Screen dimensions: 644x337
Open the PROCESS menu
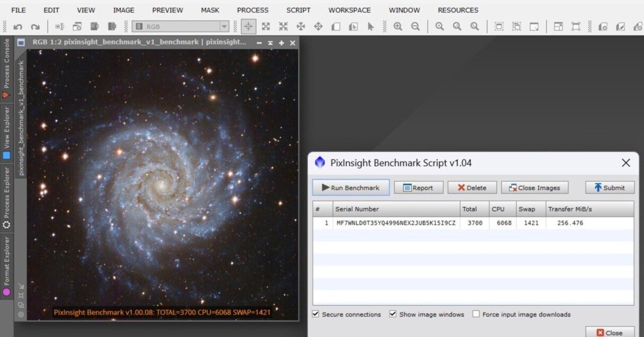(253, 10)
